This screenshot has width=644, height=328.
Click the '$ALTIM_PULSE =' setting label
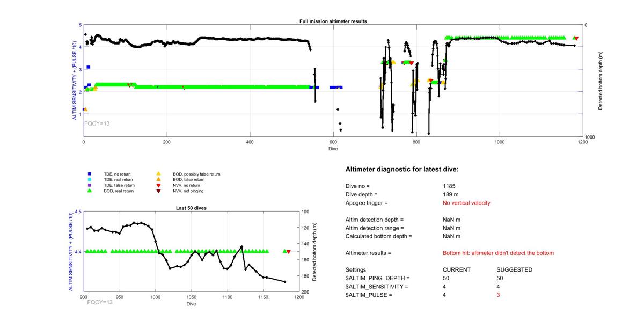point(369,295)
